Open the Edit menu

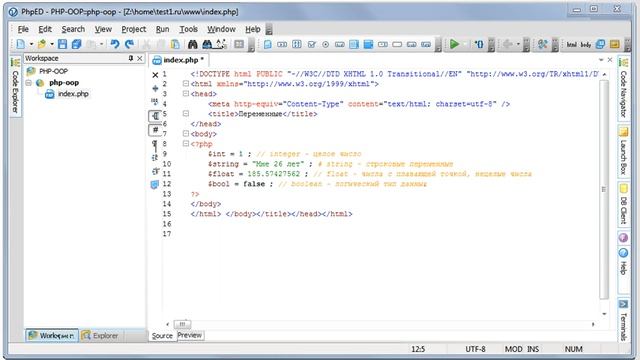coord(45,29)
